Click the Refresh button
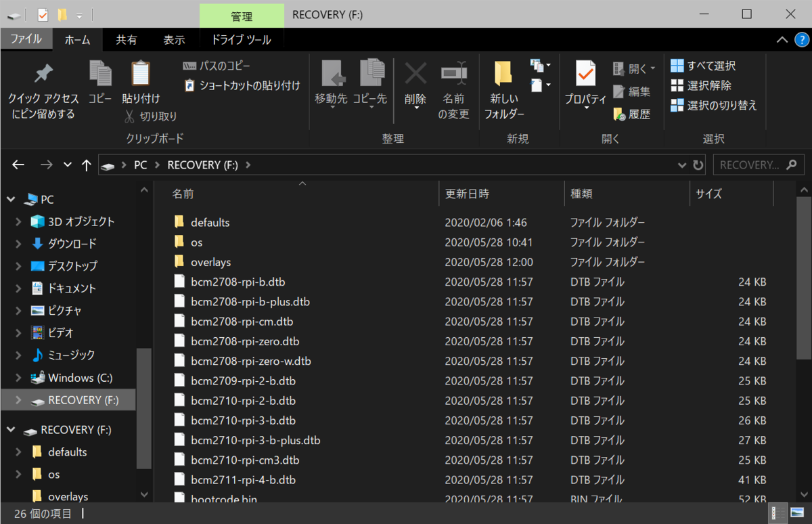This screenshot has width=812, height=524. [x=698, y=165]
